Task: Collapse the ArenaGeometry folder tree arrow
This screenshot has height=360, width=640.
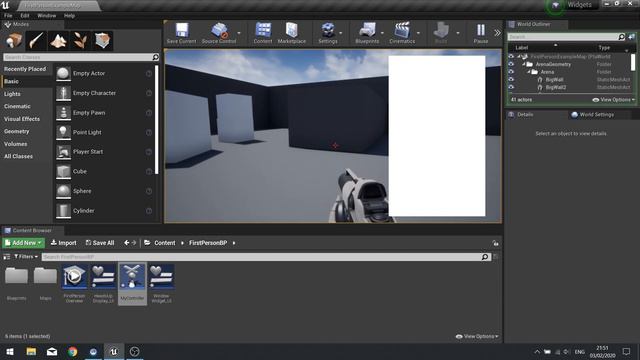Action: [x=524, y=64]
